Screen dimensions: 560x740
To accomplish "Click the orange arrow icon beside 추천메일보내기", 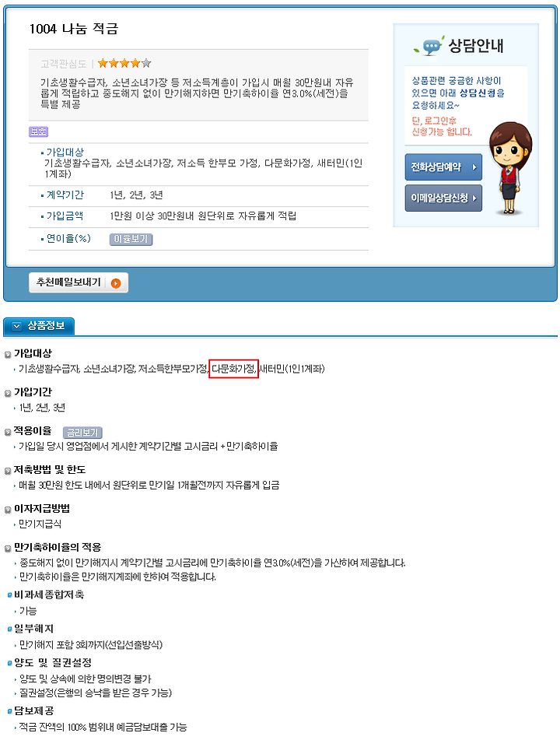I will (116, 283).
